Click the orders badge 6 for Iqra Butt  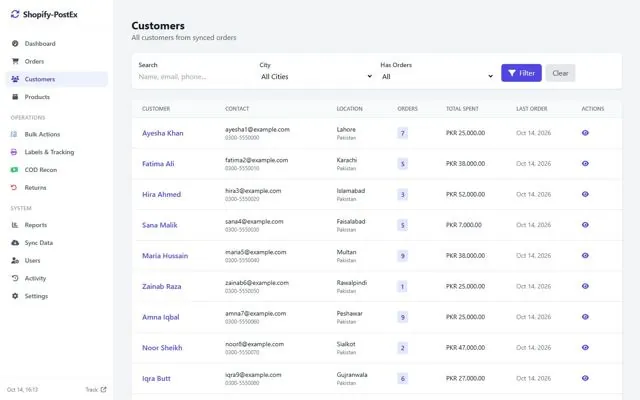[402, 378]
